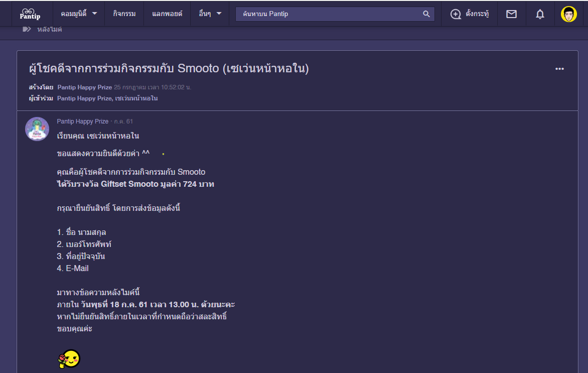This screenshot has width=588, height=373.
Task: Click the ตั้งกระทู้ create-topic button
Action: coord(470,14)
